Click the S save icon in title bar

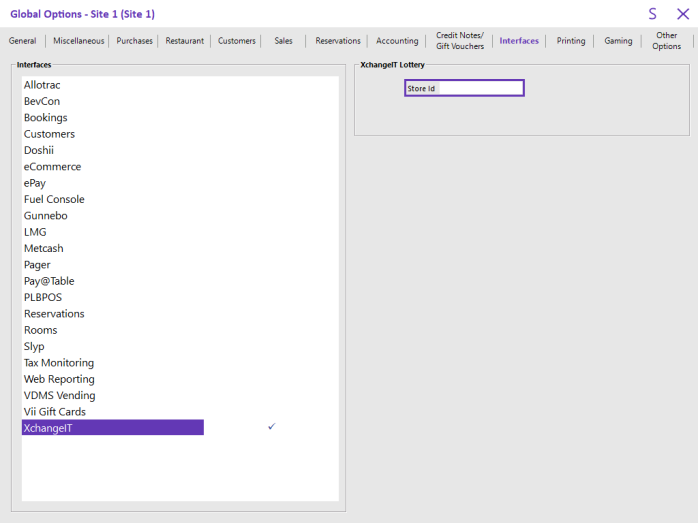[x=652, y=14]
